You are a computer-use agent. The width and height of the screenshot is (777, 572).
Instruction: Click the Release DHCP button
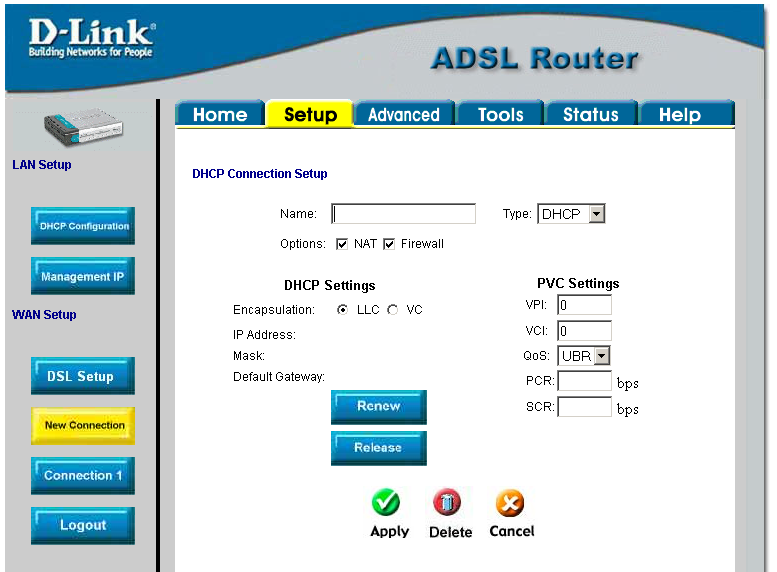pyautogui.click(x=379, y=448)
